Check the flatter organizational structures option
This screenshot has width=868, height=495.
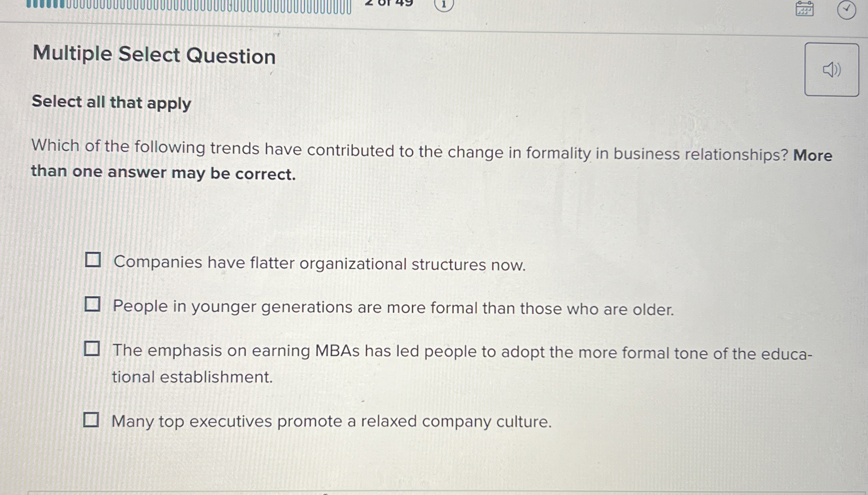(x=93, y=259)
